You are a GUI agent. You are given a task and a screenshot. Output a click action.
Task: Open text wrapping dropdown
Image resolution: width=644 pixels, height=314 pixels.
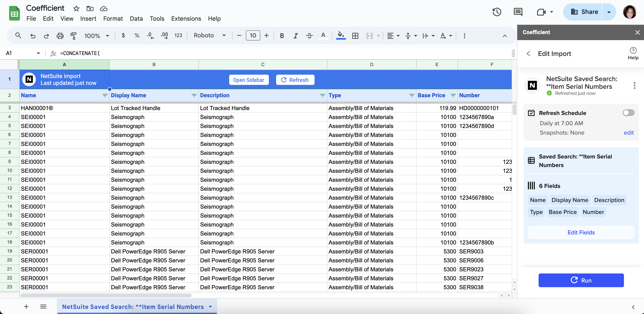click(428, 35)
